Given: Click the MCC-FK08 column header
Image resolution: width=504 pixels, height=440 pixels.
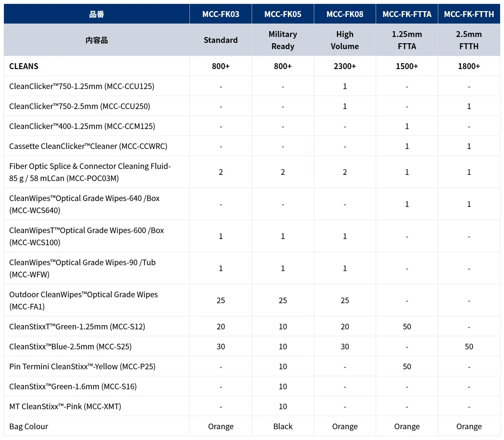Looking at the screenshot, I should [345, 14].
